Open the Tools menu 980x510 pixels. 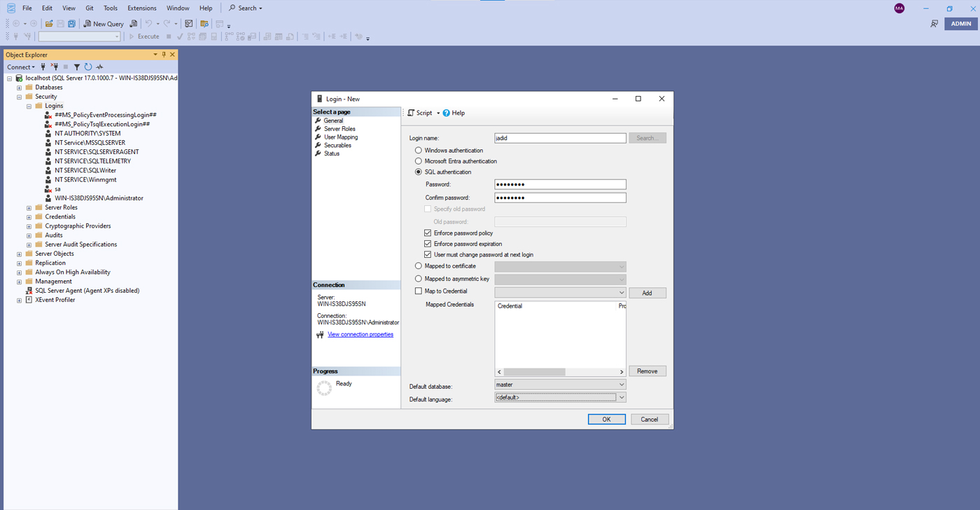(109, 8)
